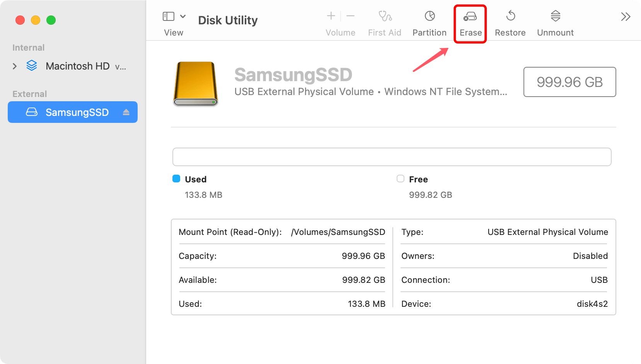
Task: Select Macintosh HD in the sidebar
Action: 77,66
